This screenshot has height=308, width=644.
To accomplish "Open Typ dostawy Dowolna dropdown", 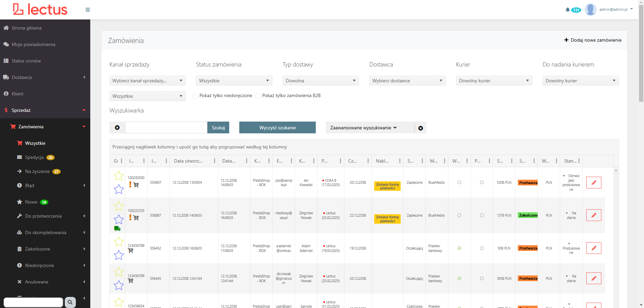I will pyautogui.click(x=320, y=81).
